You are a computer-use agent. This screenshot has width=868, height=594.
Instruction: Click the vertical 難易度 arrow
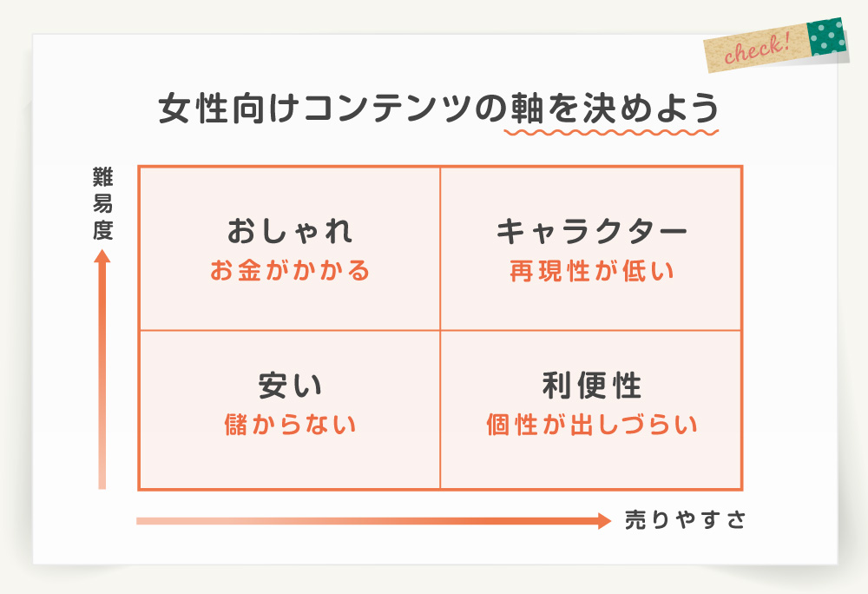pos(102,369)
